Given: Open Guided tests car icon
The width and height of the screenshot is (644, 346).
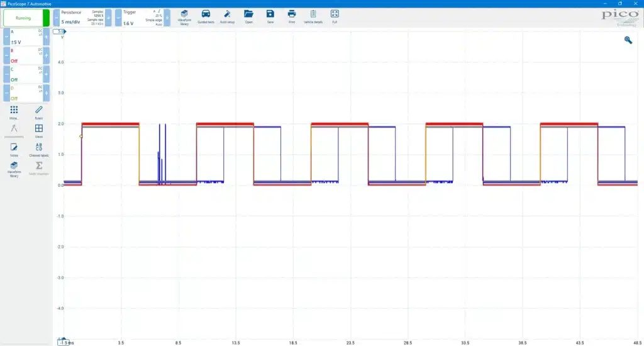Looking at the screenshot, I should [206, 17].
